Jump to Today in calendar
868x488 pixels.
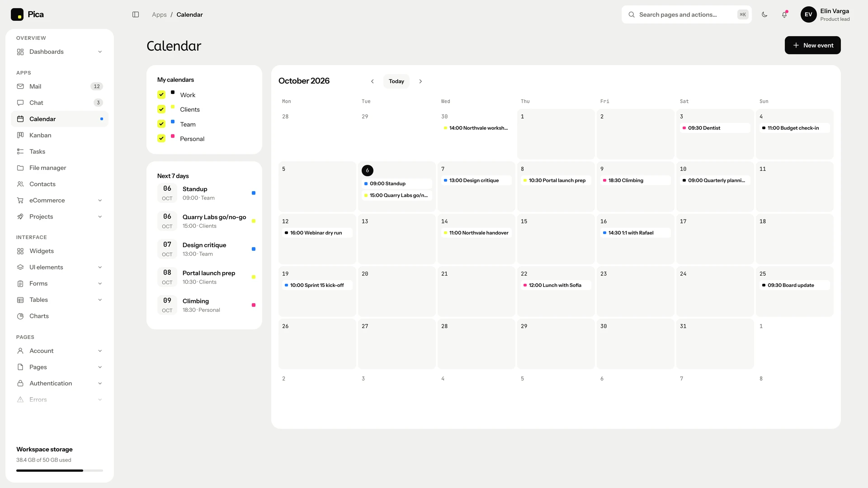[396, 81]
